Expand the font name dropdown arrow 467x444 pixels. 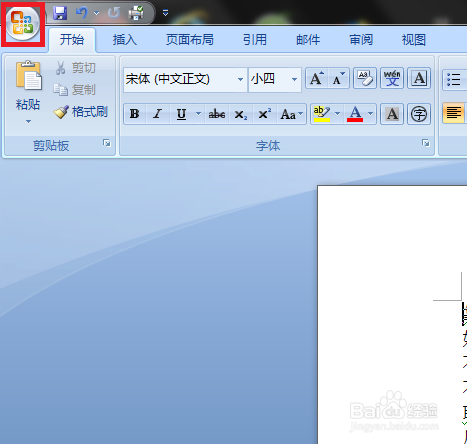pos(240,80)
